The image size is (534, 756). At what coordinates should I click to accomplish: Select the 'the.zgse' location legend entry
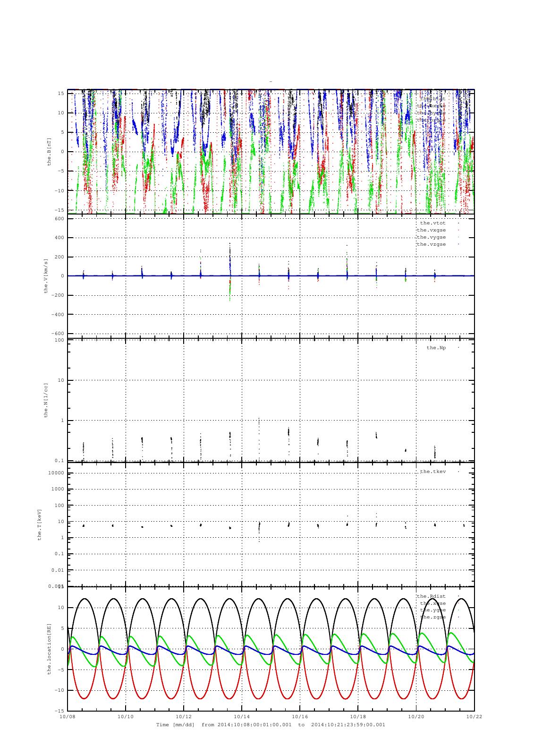(432, 617)
